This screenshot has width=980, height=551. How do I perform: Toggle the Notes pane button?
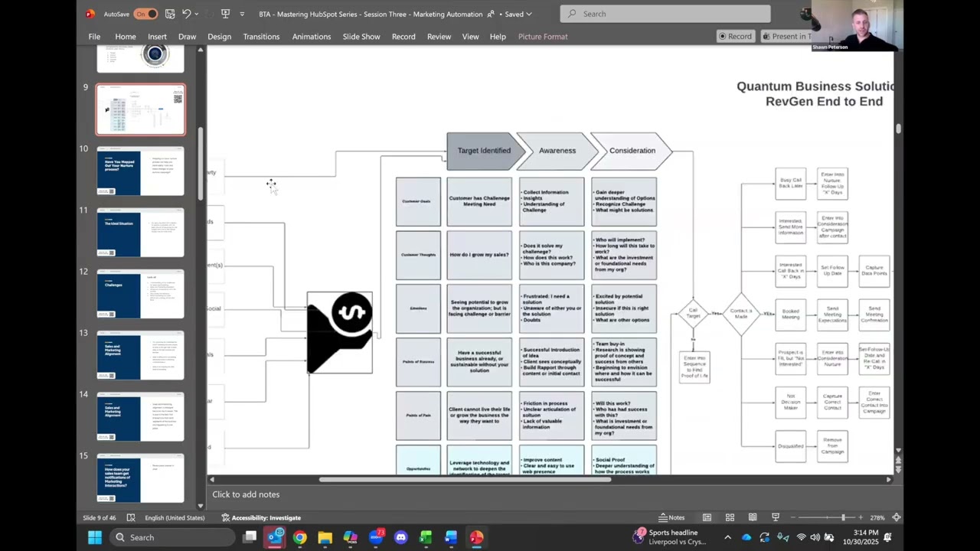[x=671, y=517]
